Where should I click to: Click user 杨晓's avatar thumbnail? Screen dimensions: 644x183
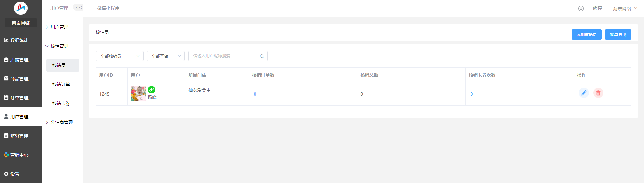(138, 93)
